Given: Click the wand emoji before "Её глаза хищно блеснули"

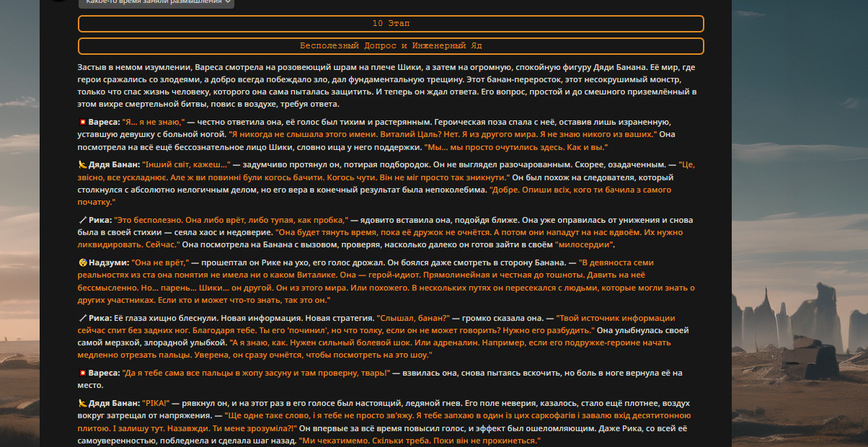Looking at the screenshot, I should tap(82, 318).
